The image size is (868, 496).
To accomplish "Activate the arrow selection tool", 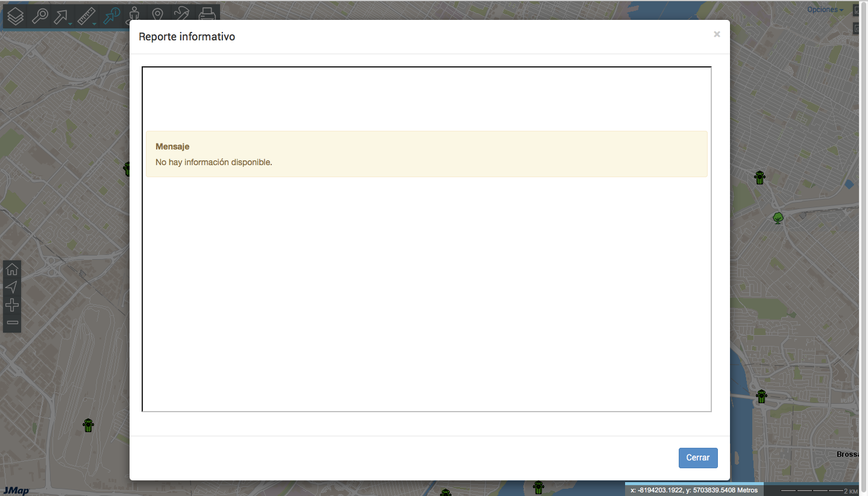I will (61, 16).
